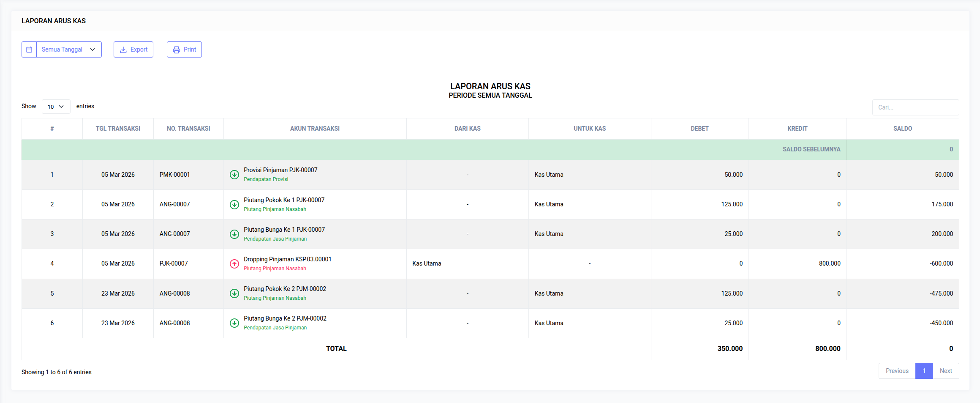Expand the Show entries count dropdown

(56, 107)
